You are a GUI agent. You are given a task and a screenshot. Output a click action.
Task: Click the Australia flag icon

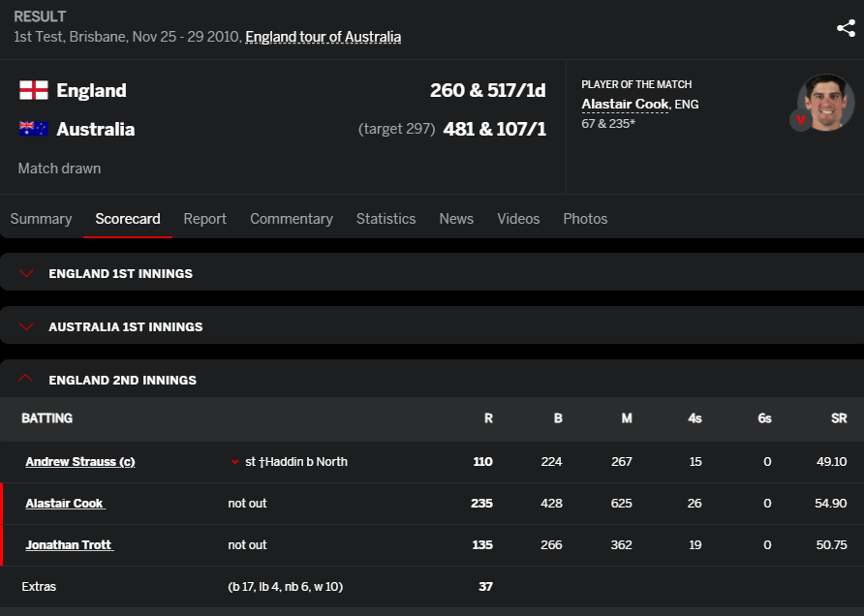[34, 129]
